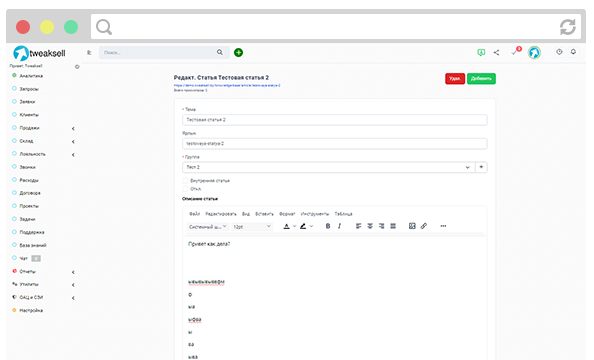Screen dimensions: 594x360
Task: Expand the Продажи sidebar section
Action: [x=73, y=128]
